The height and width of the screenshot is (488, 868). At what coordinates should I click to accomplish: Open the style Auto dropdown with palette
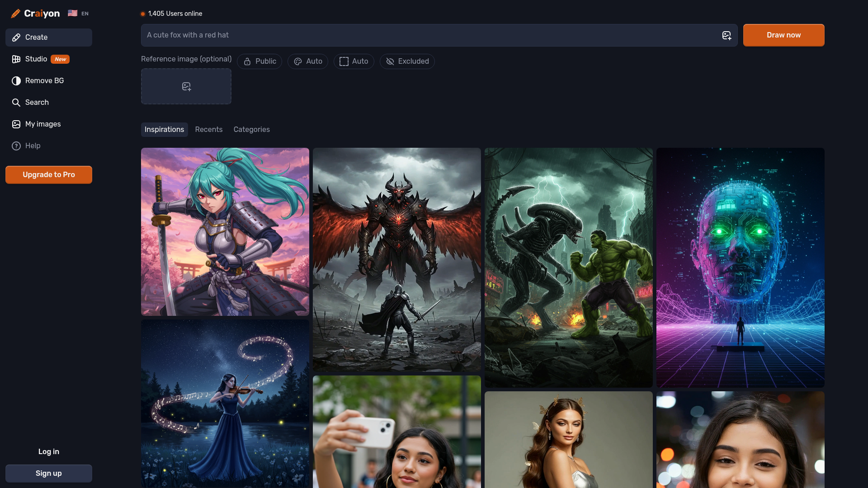tap(308, 61)
